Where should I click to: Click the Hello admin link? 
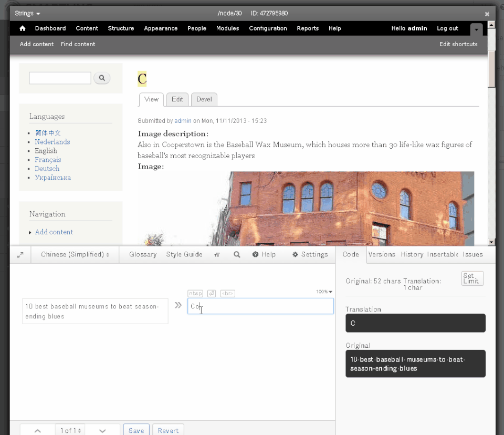pos(409,28)
